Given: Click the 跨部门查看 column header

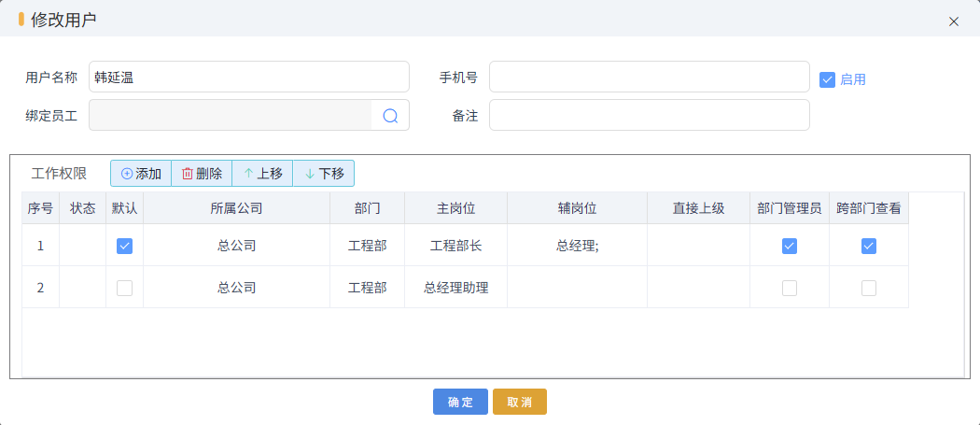Looking at the screenshot, I should pyautogui.click(x=869, y=208).
